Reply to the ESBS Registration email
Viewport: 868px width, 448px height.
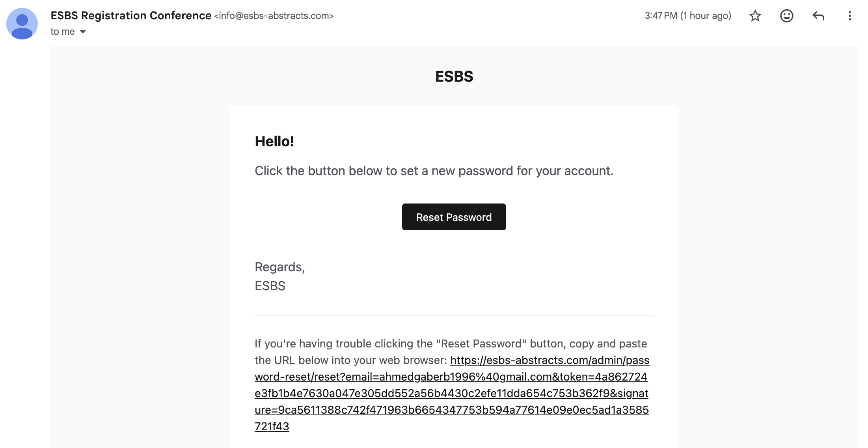pyautogui.click(x=818, y=16)
